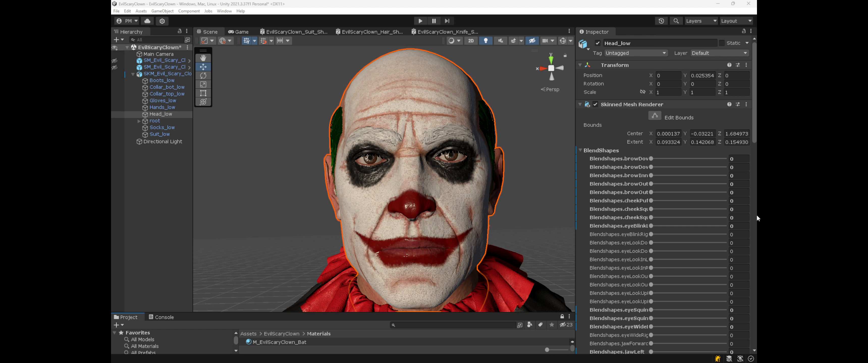Screen dimensions: 868x363
Task: Click the debugger bug icon in status bar
Action: point(718,359)
